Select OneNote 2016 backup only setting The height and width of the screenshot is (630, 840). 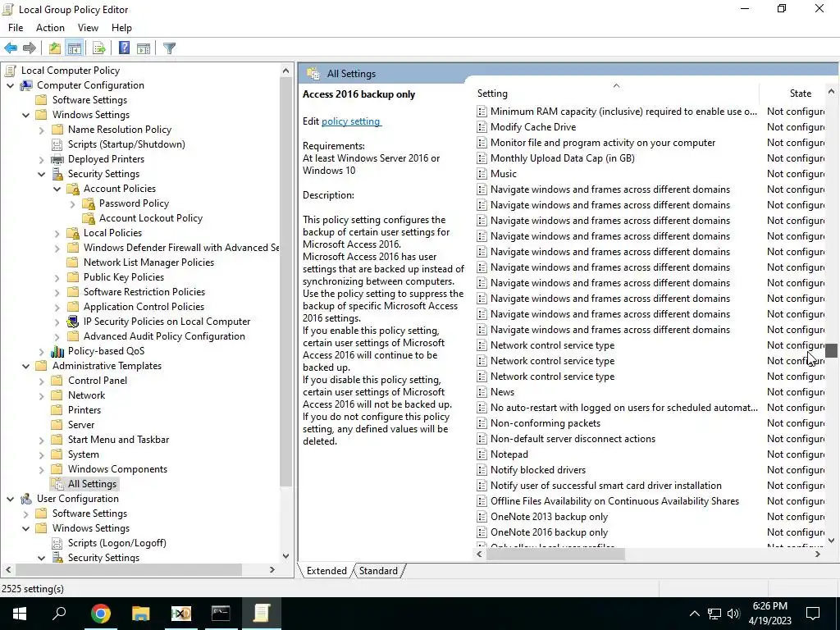549,532
